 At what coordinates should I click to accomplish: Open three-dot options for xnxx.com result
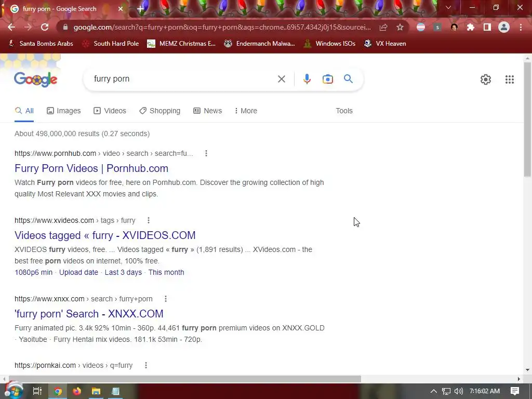point(166,299)
